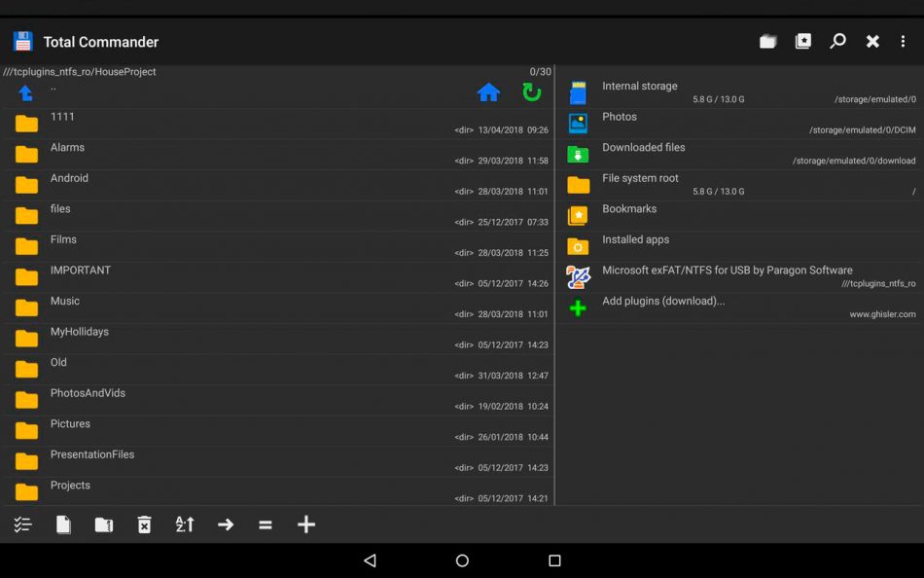
Task: Tap the plus add-button icon in bottom toolbar
Action: point(305,524)
